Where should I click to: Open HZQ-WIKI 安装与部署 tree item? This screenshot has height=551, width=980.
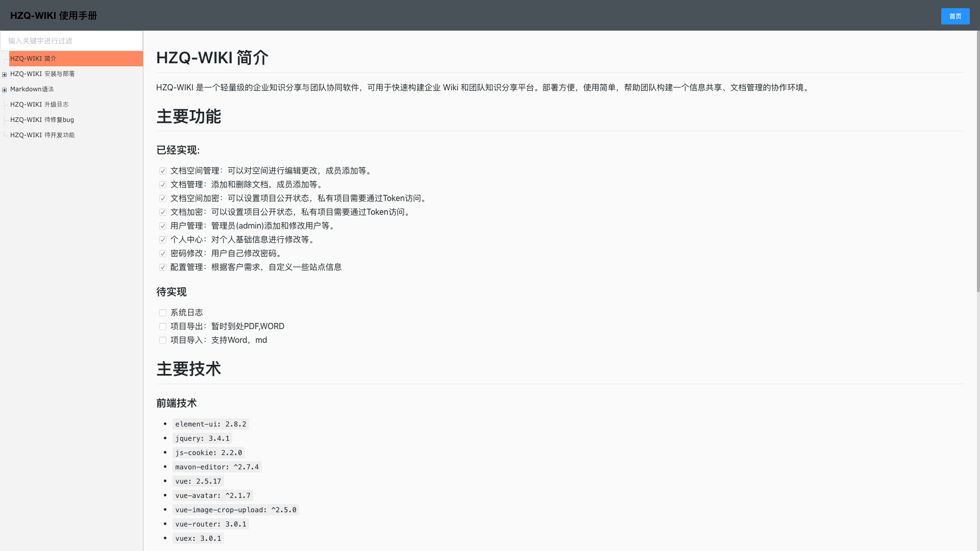coord(42,74)
